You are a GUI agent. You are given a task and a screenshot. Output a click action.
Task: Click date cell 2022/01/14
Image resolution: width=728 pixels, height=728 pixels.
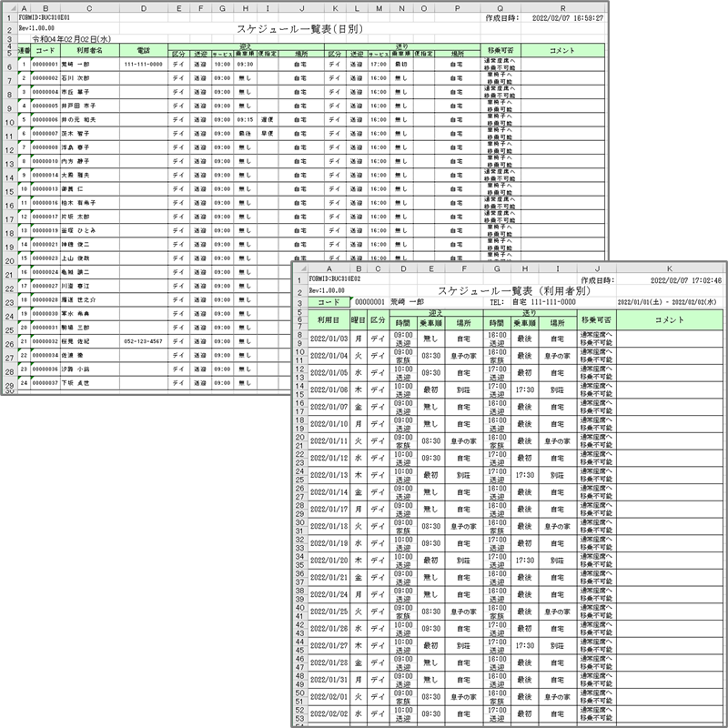[x=329, y=492]
